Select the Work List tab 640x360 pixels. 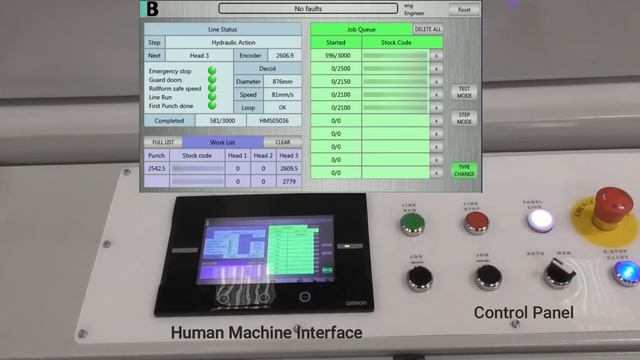[x=222, y=142]
